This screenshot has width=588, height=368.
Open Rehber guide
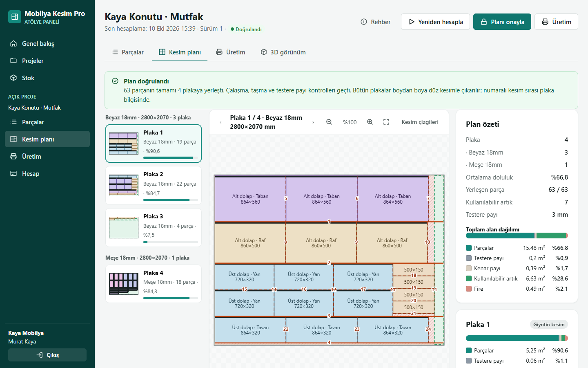376,22
